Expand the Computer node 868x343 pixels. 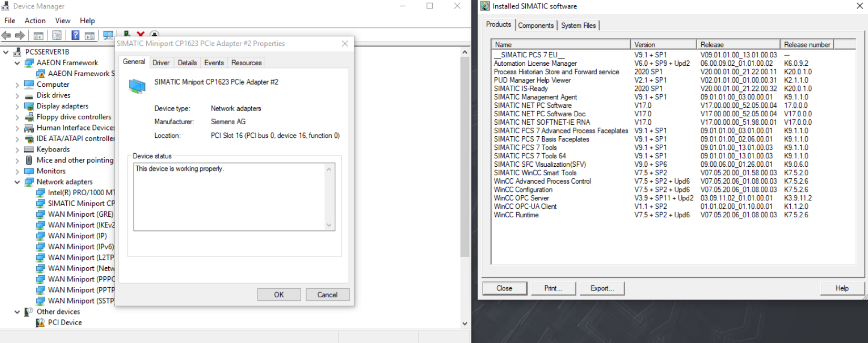coord(17,85)
